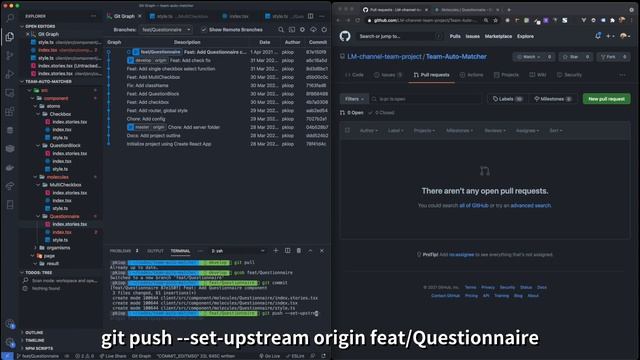Open the Assignee filter dropdown
Screen dimensions: 640x360
(x=527, y=131)
